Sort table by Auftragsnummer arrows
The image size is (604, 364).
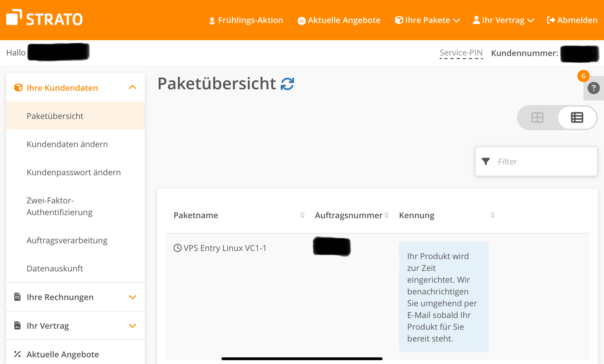(386, 215)
